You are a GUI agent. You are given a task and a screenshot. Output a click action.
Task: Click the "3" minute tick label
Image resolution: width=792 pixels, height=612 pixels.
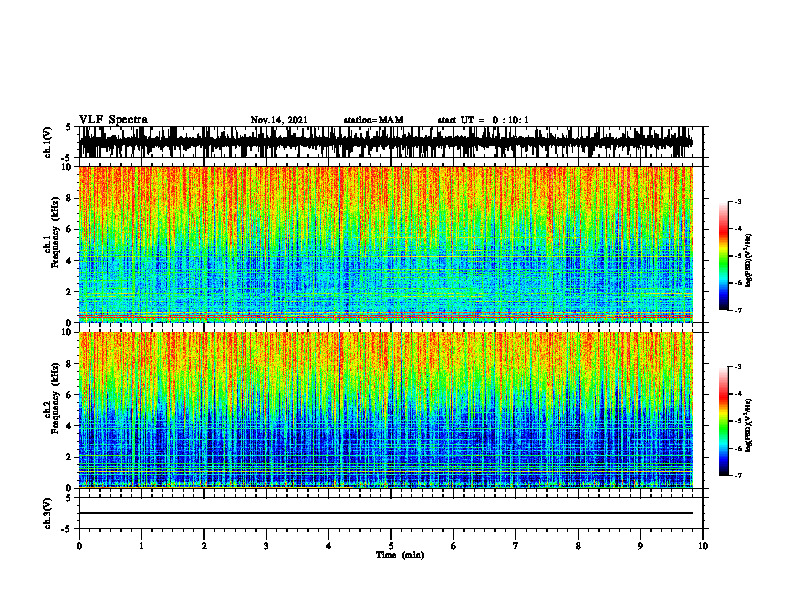tap(266, 546)
